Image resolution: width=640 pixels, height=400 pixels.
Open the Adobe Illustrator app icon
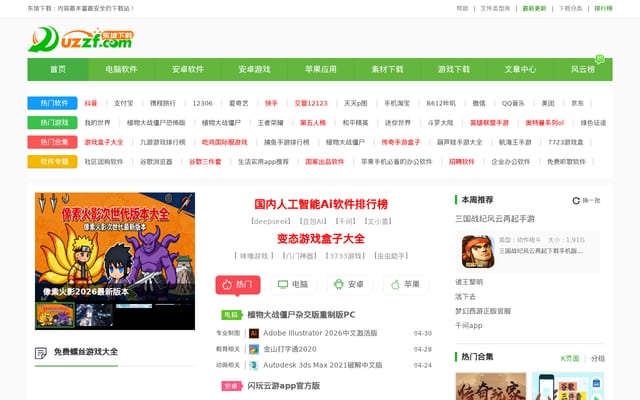click(253, 333)
